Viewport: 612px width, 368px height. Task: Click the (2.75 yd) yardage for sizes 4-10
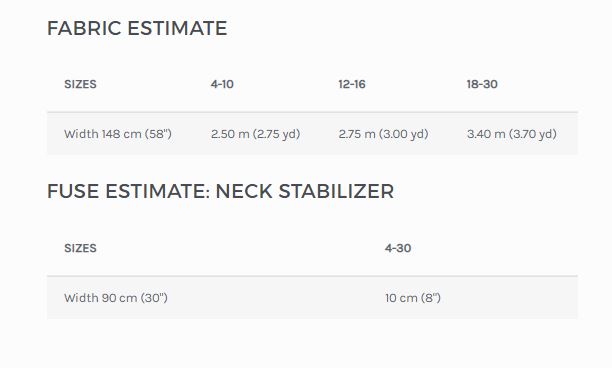pyautogui.click(x=277, y=134)
